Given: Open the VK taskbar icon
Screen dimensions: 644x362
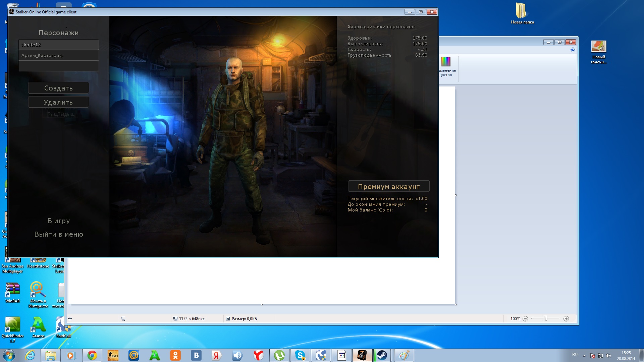Looking at the screenshot, I should (x=196, y=355).
